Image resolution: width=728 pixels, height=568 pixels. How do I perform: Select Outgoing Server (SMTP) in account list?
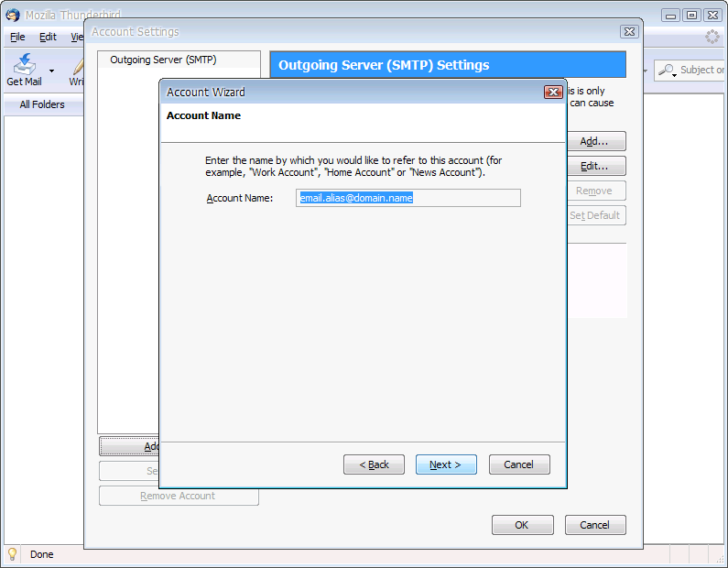tap(163, 60)
